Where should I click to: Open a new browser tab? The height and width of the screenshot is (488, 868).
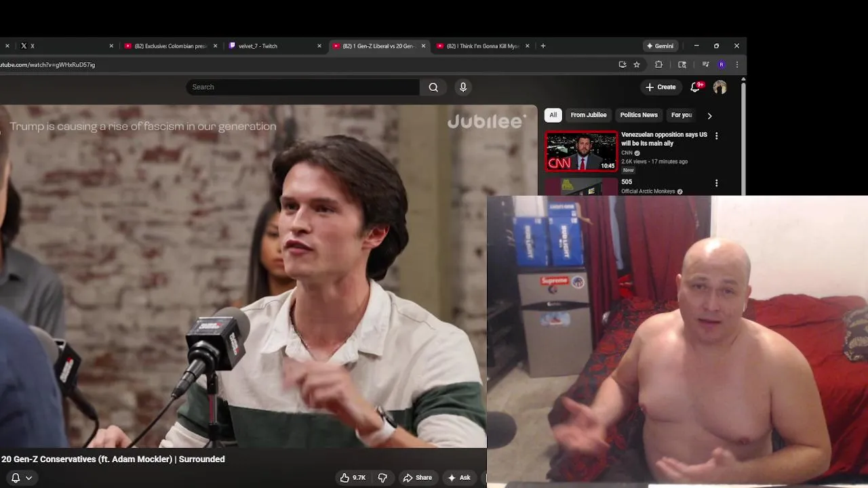[543, 46]
